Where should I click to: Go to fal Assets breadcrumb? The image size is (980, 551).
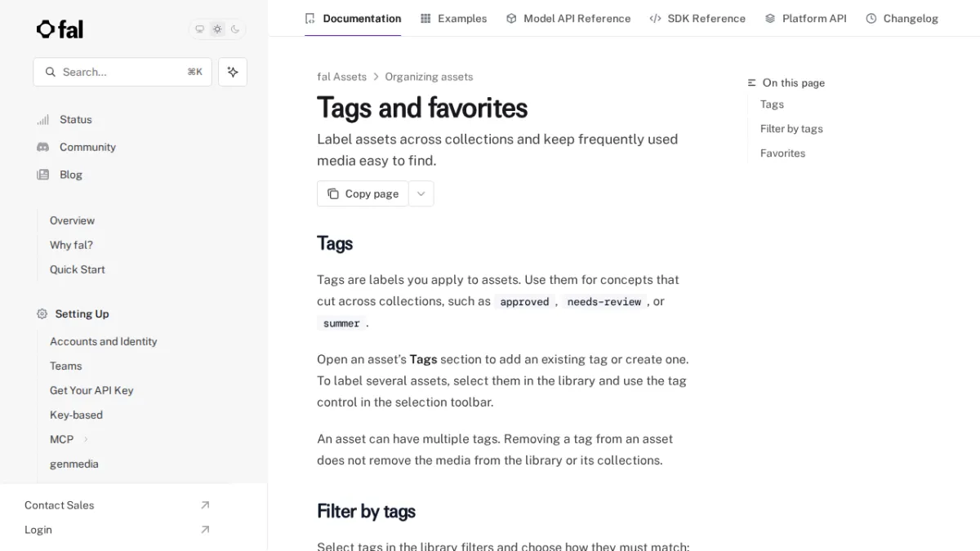coord(341,77)
